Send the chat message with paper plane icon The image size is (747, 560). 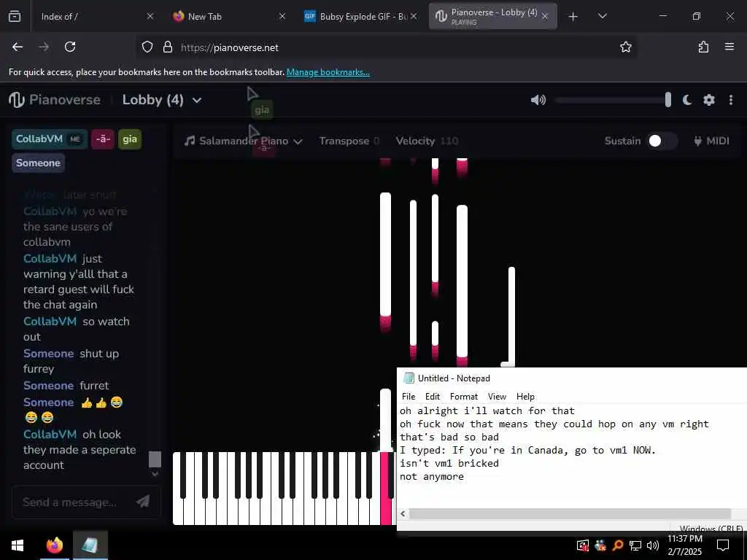click(x=143, y=501)
